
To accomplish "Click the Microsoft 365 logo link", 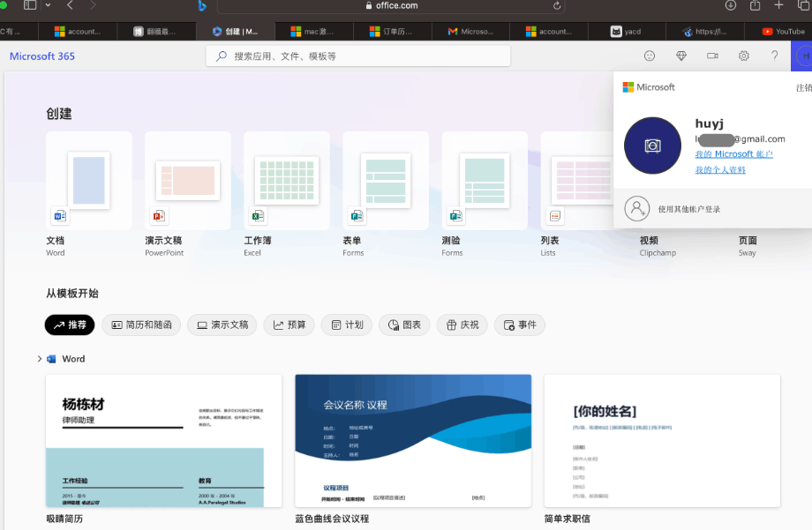I will point(42,56).
